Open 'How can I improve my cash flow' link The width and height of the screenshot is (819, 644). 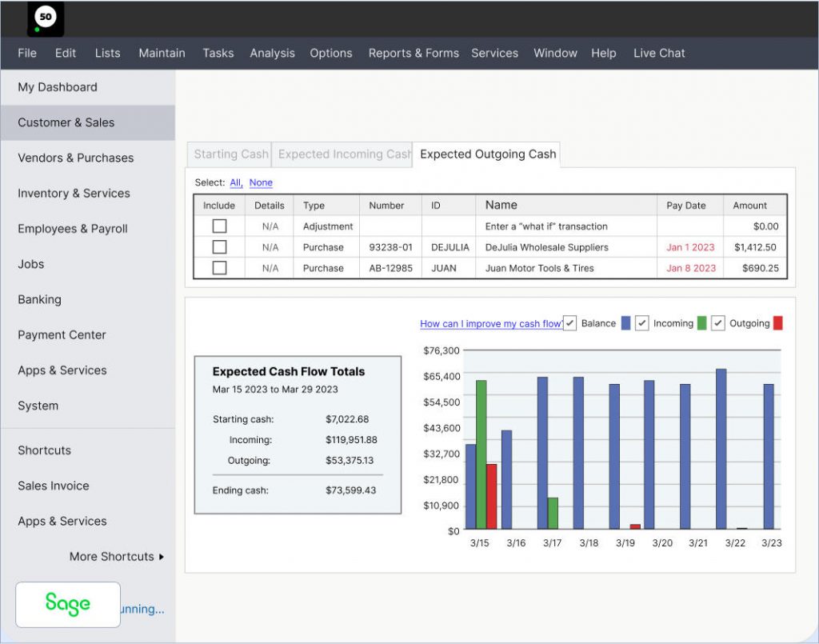click(x=491, y=324)
